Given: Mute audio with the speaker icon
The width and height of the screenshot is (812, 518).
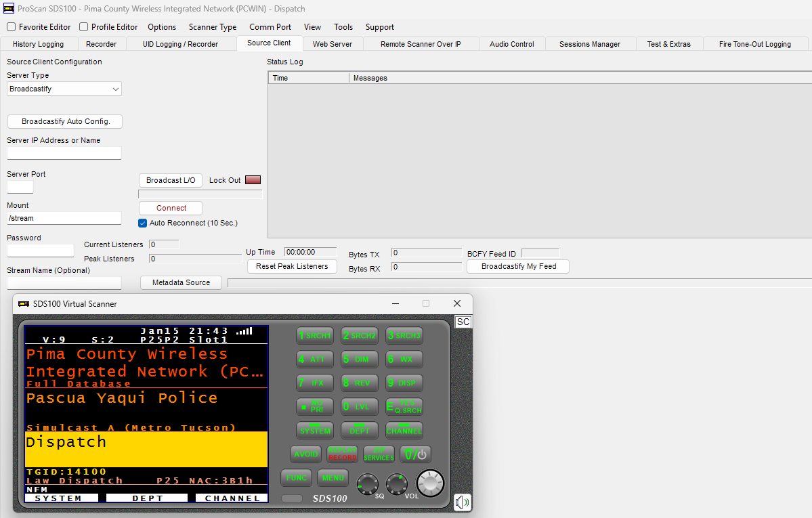Looking at the screenshot, I should (x=462, y=502).
